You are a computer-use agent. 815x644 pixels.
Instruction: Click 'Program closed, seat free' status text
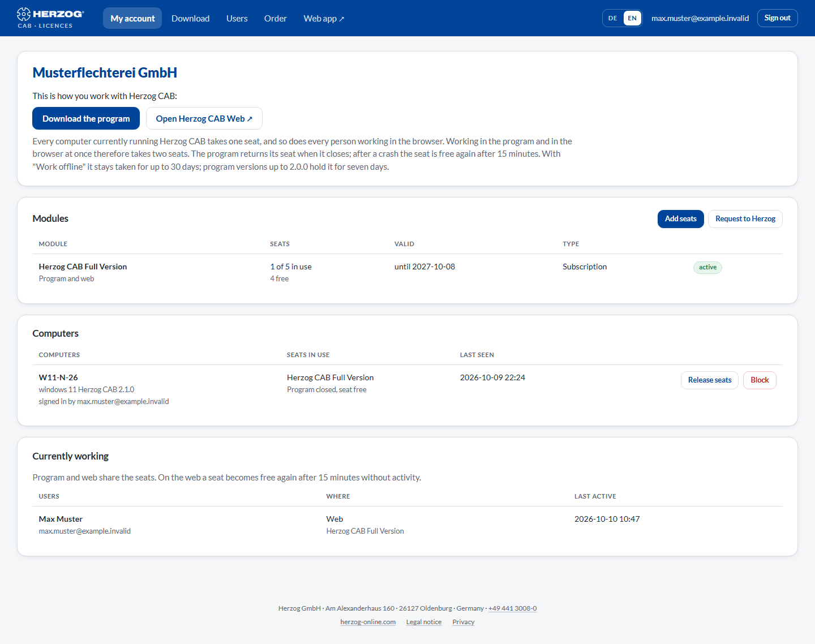click(327, 390)
